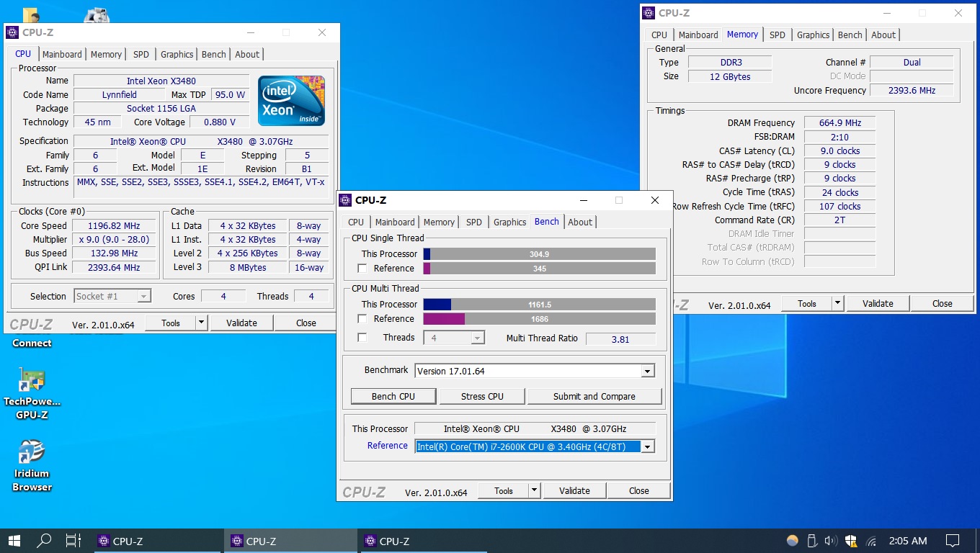Click Submit and Compare button
The image size is (980, 553).
pos(594,397)
